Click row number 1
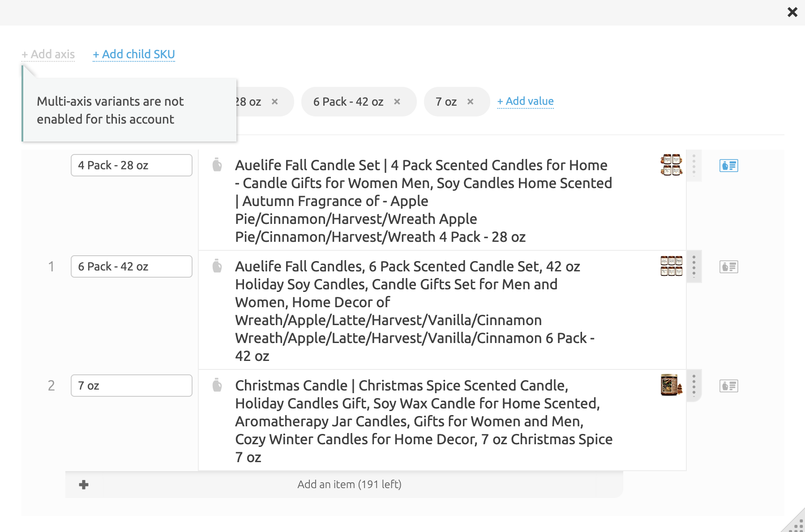 [x=51, y=266]
